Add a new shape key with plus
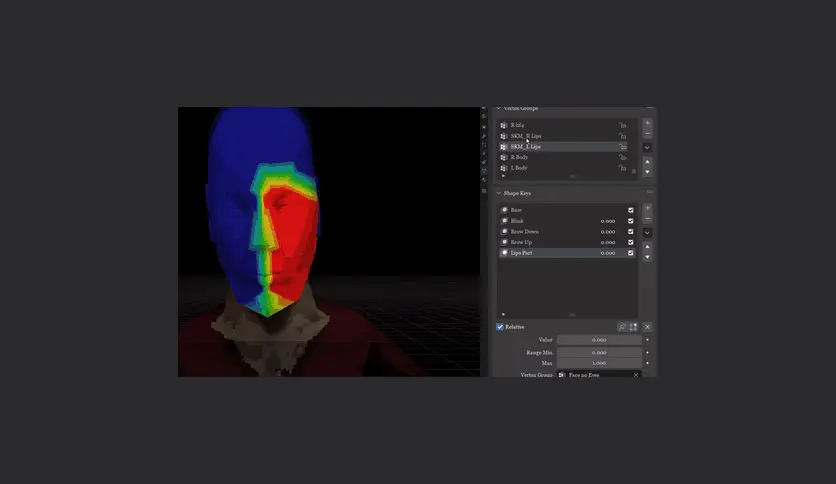Image resolution: width=836 pixels, height=484 pixels. click(647, 208)
